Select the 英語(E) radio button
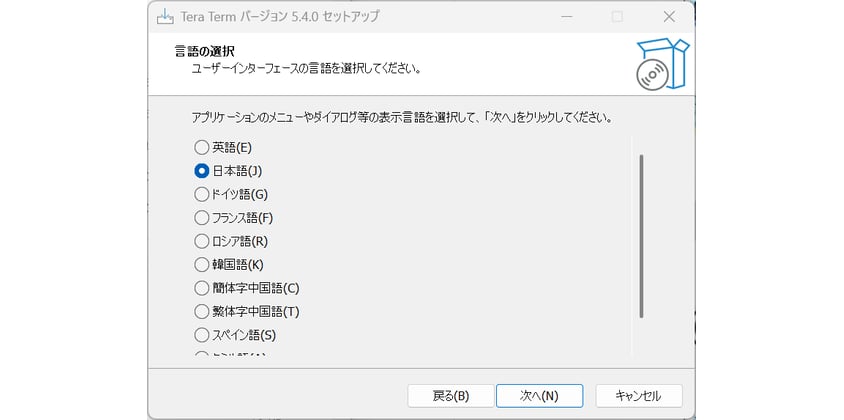This screenshot has height=420, width=844. 202,147
